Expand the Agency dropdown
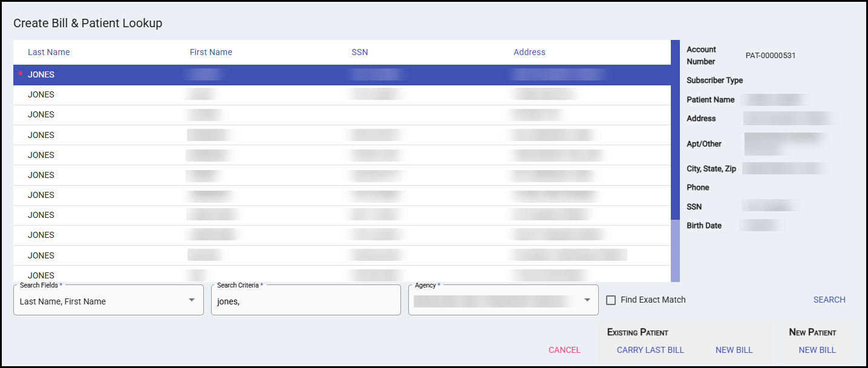 [x=586, y=300]
